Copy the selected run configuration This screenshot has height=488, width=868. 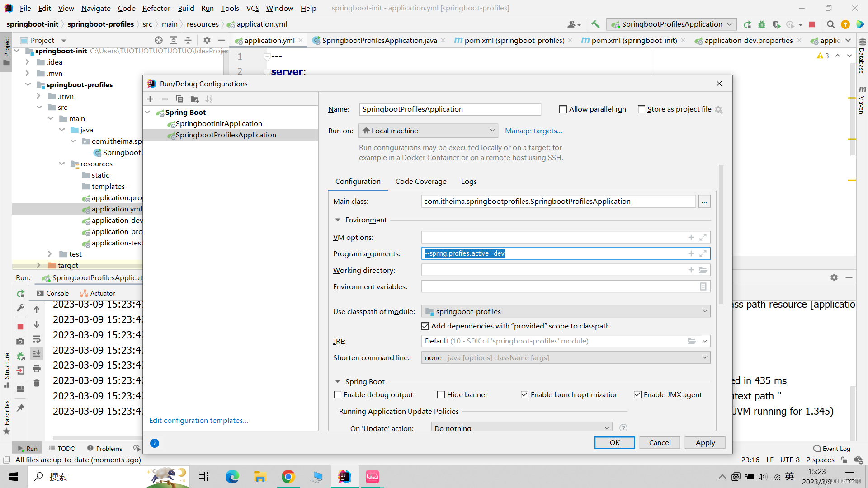pos(179,99)
